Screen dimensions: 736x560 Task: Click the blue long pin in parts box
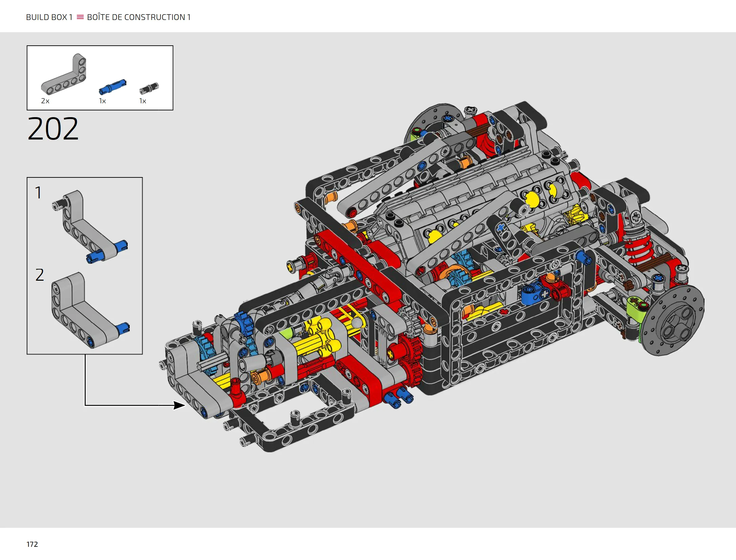tap(112, 87)
